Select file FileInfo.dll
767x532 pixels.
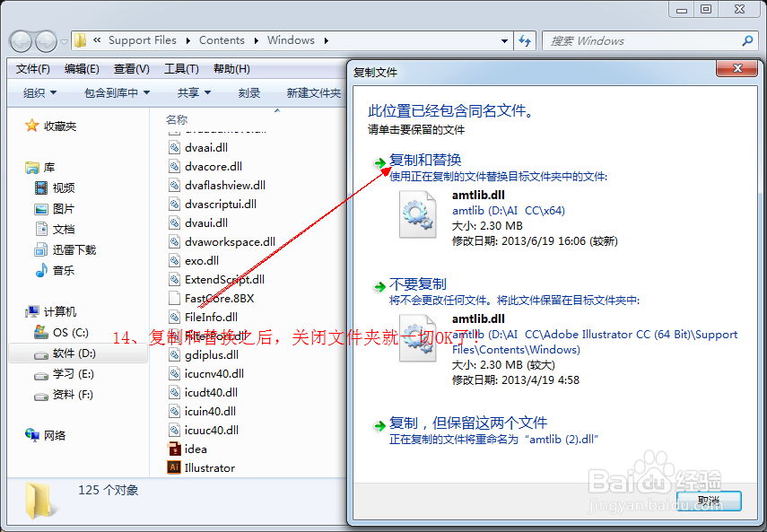[203, 317]
